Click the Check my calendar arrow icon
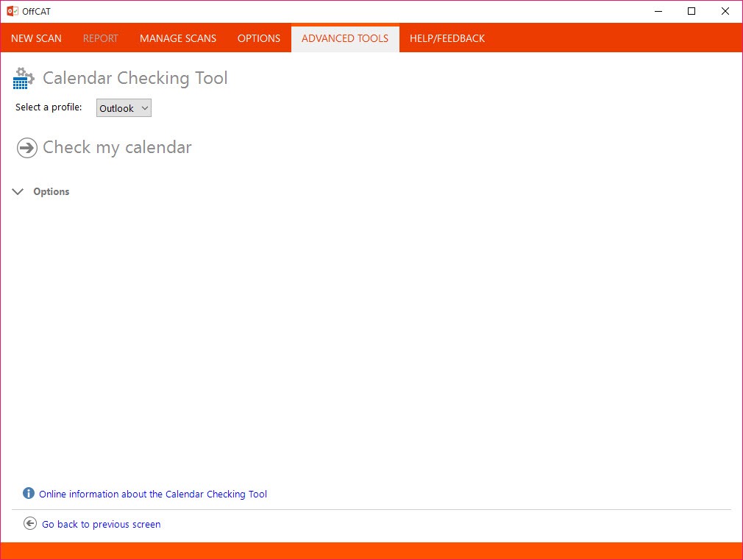 point(27,148)
